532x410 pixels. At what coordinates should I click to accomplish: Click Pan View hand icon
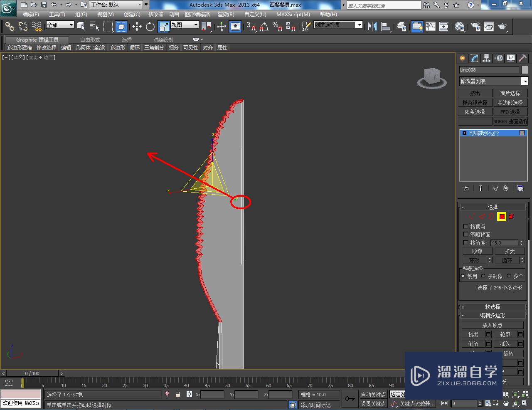pyautogui.click(x=506, y=403)
